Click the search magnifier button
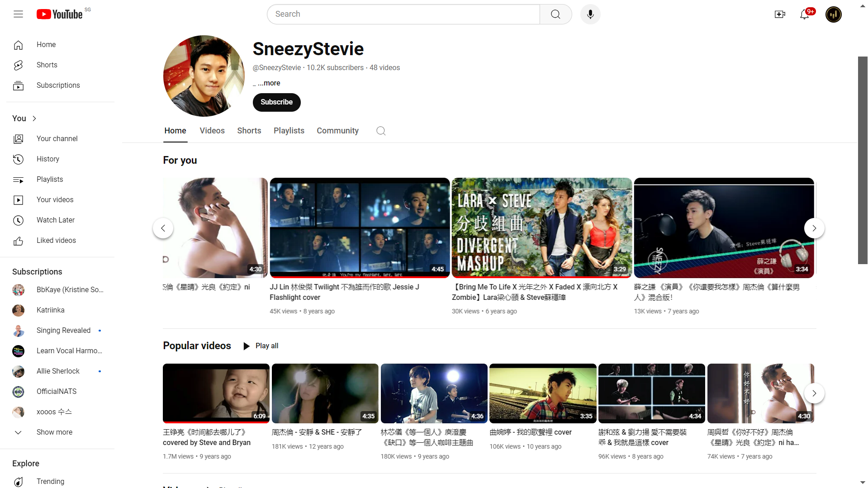 pos(555,14)
